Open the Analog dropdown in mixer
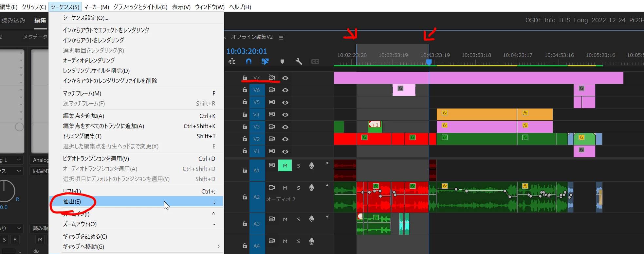This screenshot has width=644, height=254. [x=40, y=160]
